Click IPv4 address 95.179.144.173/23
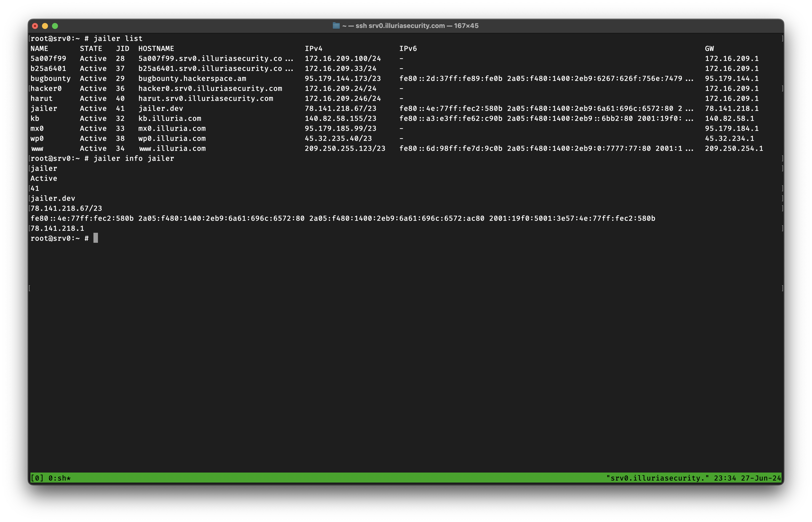Viewport: 812px width, 522px height. (343, 79)
